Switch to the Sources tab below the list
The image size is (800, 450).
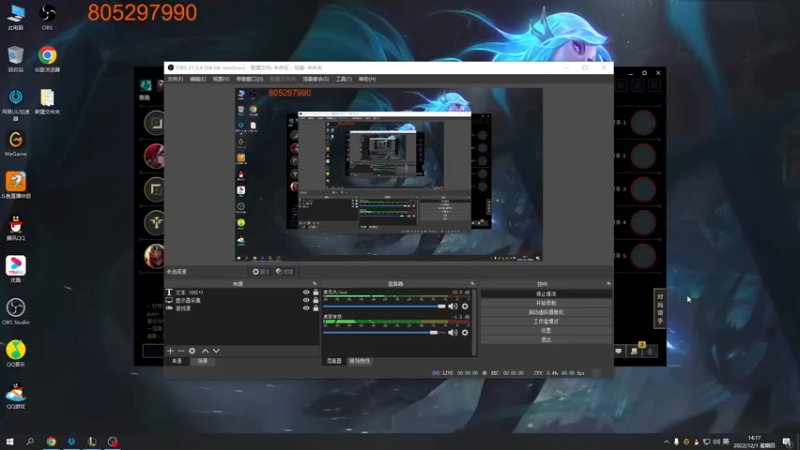[177, 361]
